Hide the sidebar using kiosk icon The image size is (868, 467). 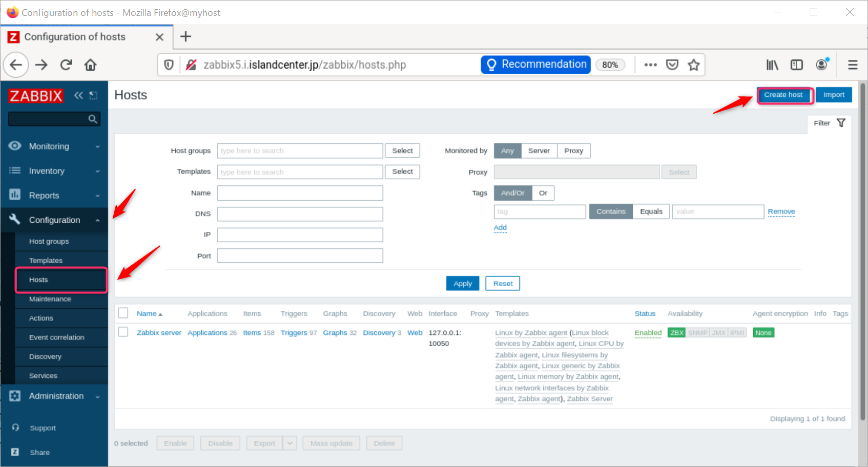coord(93,95)
